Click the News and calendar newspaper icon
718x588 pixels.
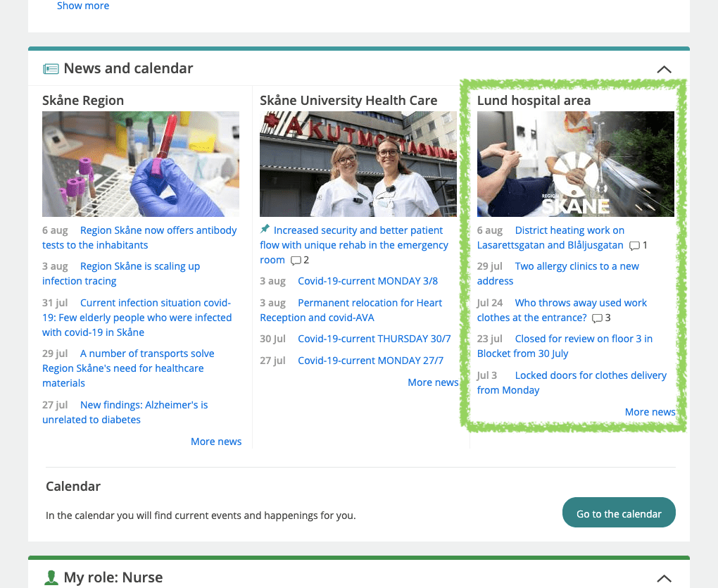(x=51, y=69)
